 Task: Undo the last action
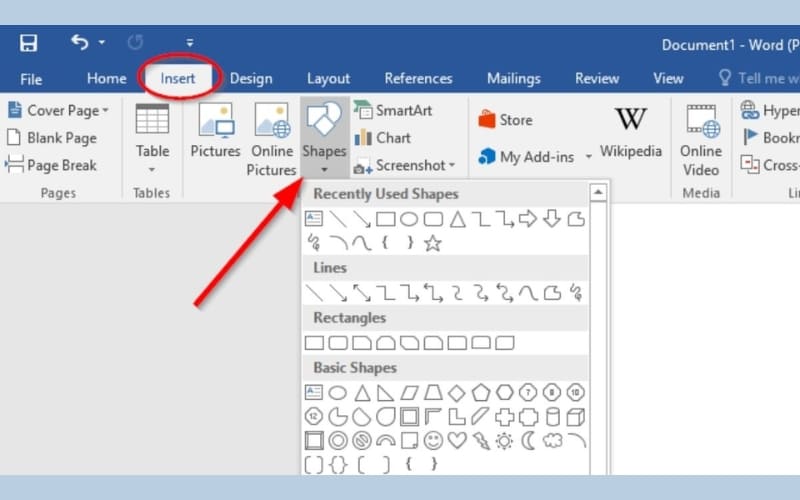pos(80,42)
